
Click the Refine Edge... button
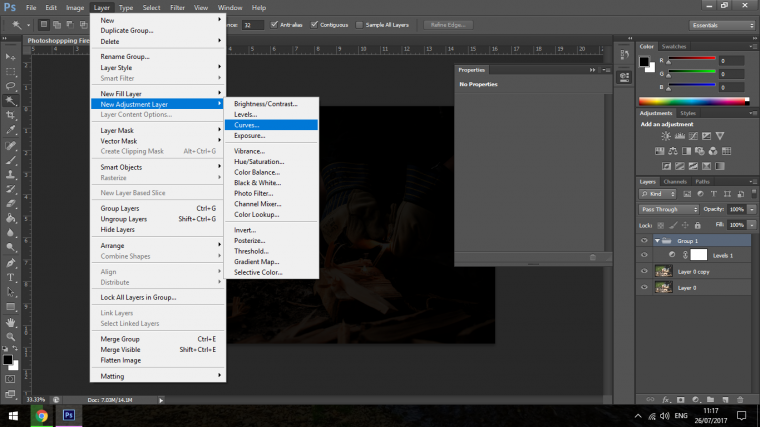click(448, 25)
